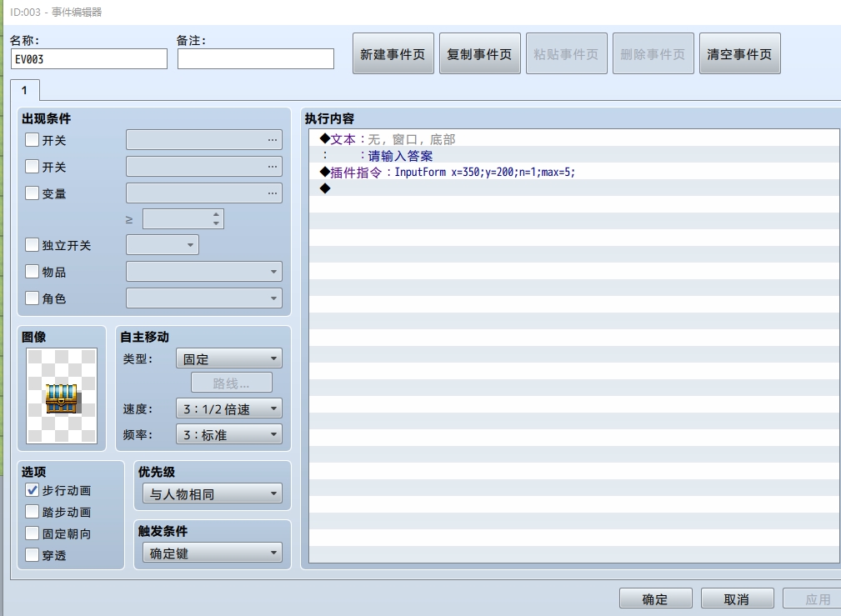This screenshot has height=616, width=841.
Task: Open the 角色 condition dropdown
Action: (x=204, y=298)
